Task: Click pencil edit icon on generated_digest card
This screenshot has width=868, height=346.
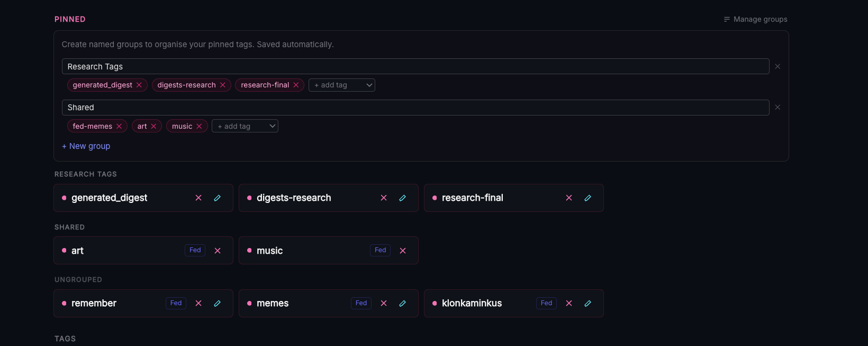Action: 217,198
